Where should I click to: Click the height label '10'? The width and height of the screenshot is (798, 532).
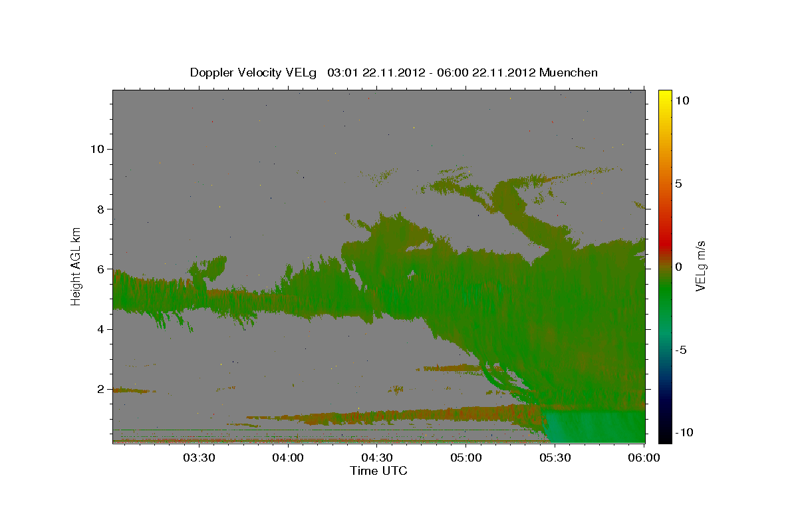pyautogui.click(x=97, y=149)
